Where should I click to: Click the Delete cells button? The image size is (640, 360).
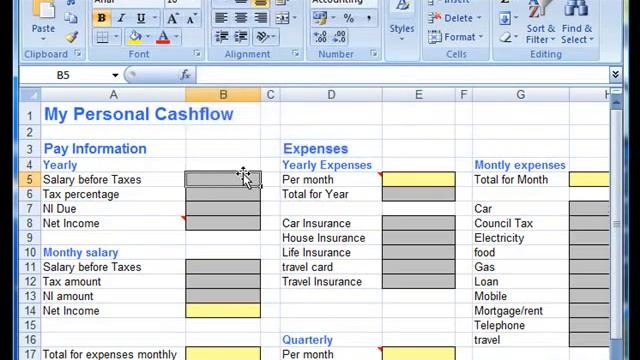click(x=455, y=18)
